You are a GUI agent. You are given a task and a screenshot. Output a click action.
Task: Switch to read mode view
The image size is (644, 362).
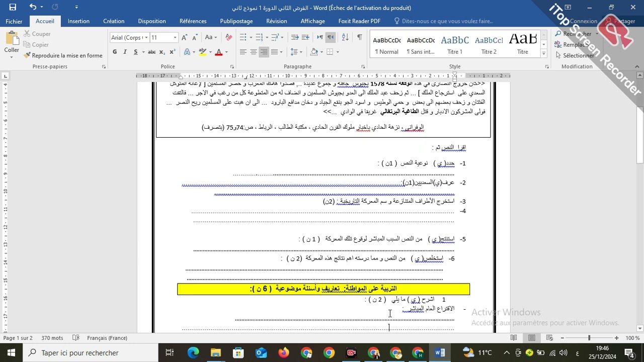514,338
